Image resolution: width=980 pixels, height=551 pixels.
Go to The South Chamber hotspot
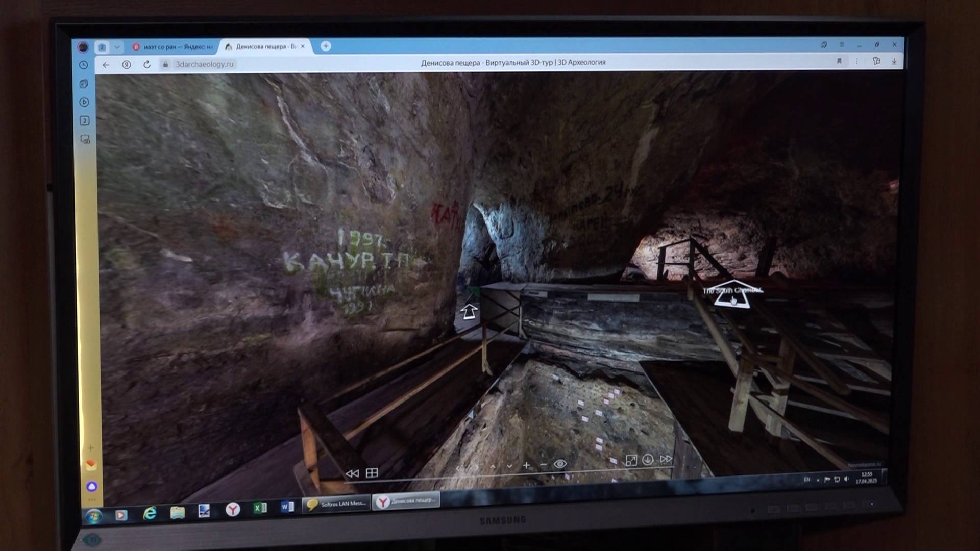(x=732, y=295)
